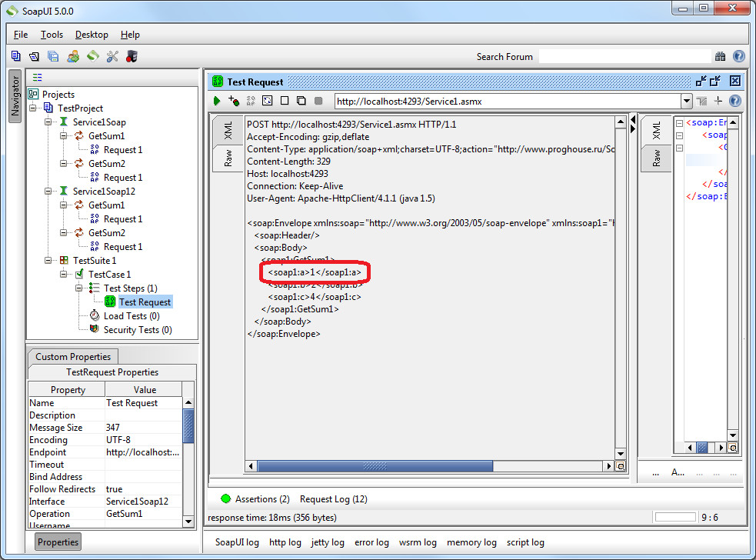The image size is (756, 560).
Task: Click the change editor orientation icon
Action: [701, 101]
